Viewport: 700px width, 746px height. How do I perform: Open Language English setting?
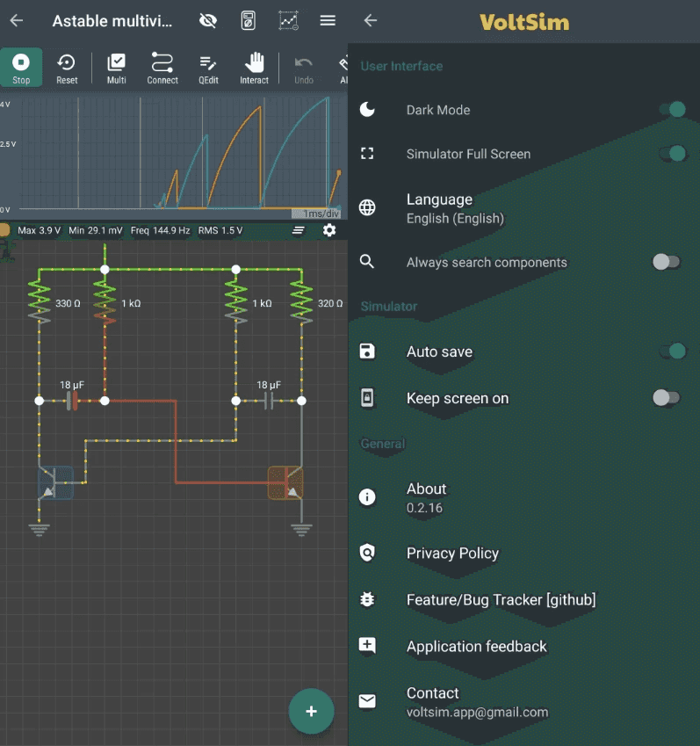524,208
